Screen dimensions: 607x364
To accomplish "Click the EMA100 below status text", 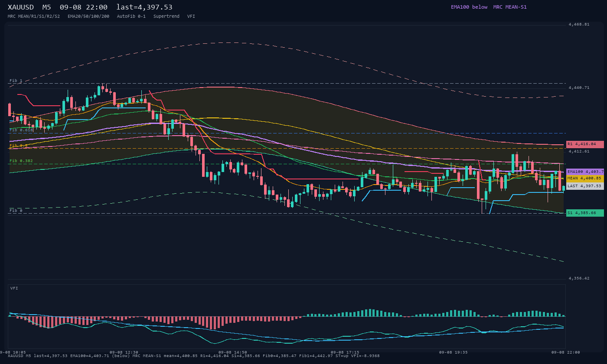I will coord(469,7).
